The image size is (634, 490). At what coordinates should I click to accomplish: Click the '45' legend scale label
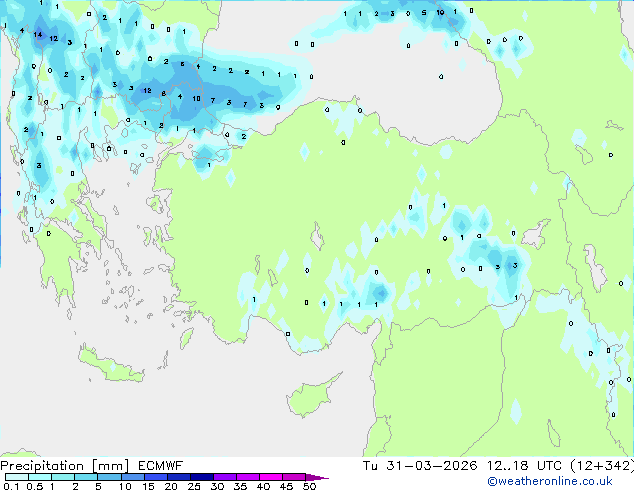tap(286, 486)
